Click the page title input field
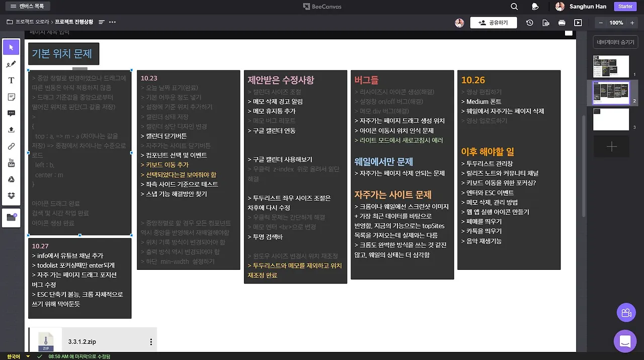Image resolution: width=644 pixels, height=360 pixels. [x=49, y=33]
